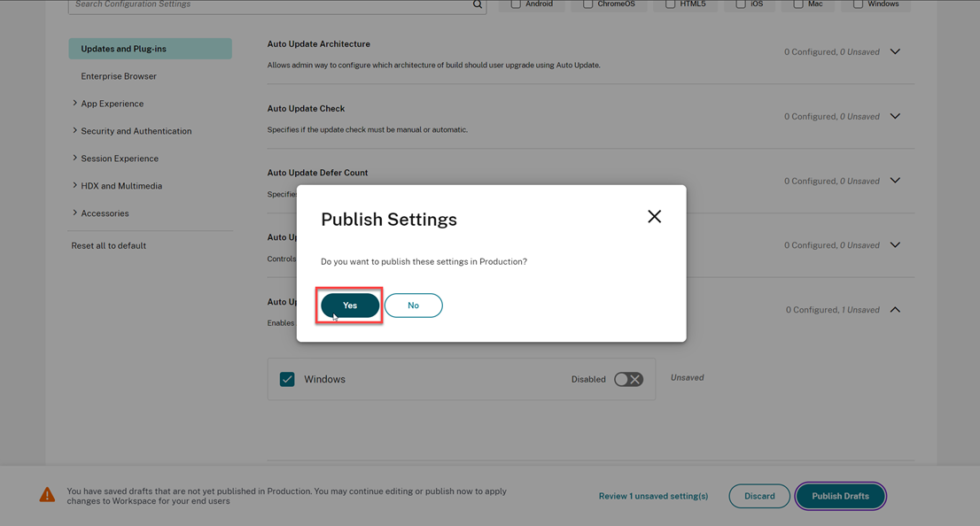Open Enterprise Browser section
The image size is (980, 526).
pyautogui.click(x=119, y=76)
